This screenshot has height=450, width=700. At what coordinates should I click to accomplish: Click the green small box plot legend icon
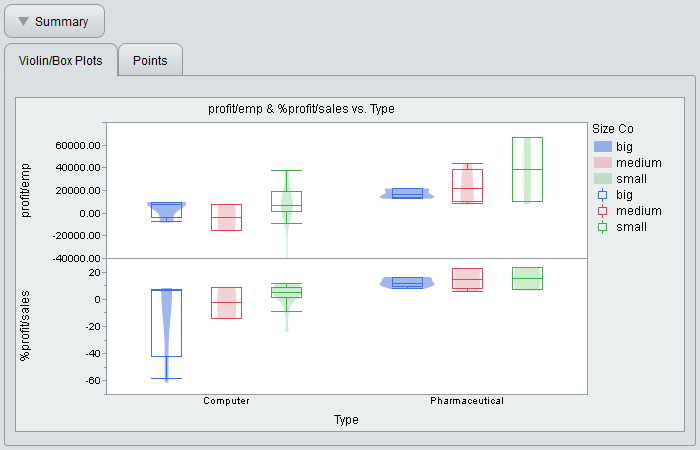602,227
